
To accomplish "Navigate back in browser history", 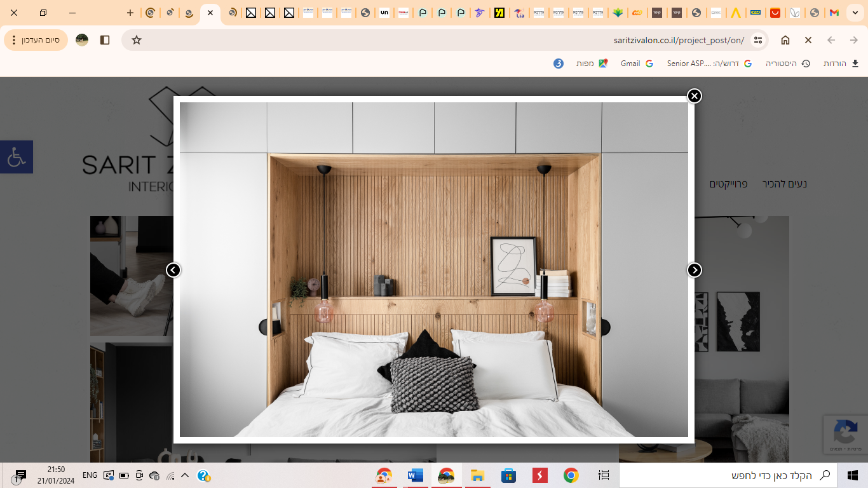I will point(831,40).
